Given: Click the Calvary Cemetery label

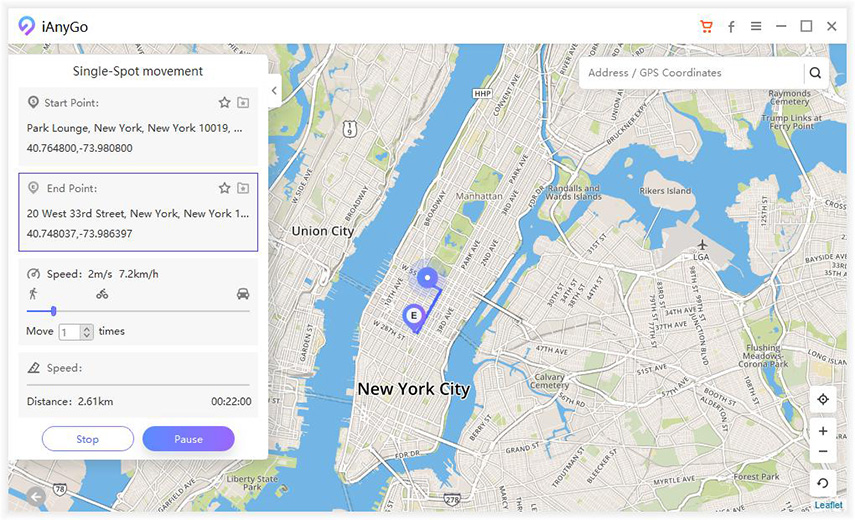Looking at the screenshot, I should click(550, 381).
